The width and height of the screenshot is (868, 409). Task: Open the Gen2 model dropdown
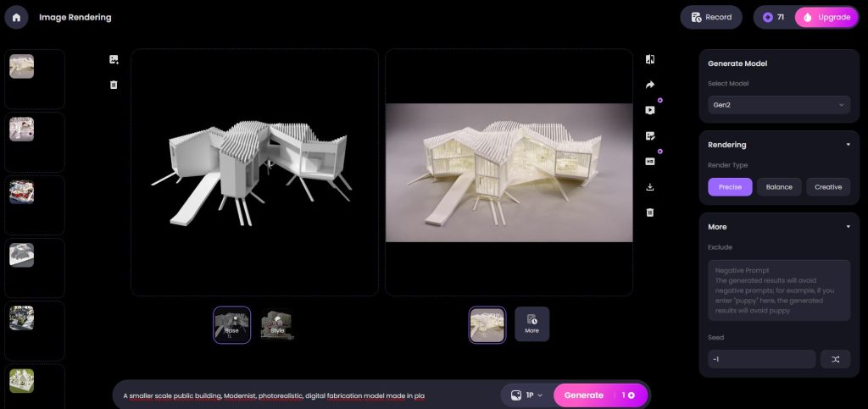pos(779,105)
